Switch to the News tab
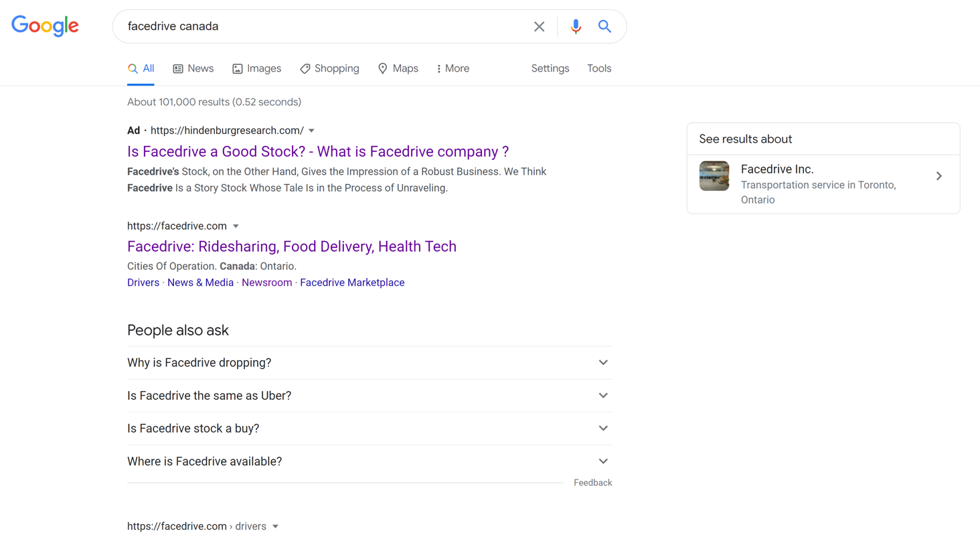The height and width of the screenshot is (537, 980). click(193, 68)
